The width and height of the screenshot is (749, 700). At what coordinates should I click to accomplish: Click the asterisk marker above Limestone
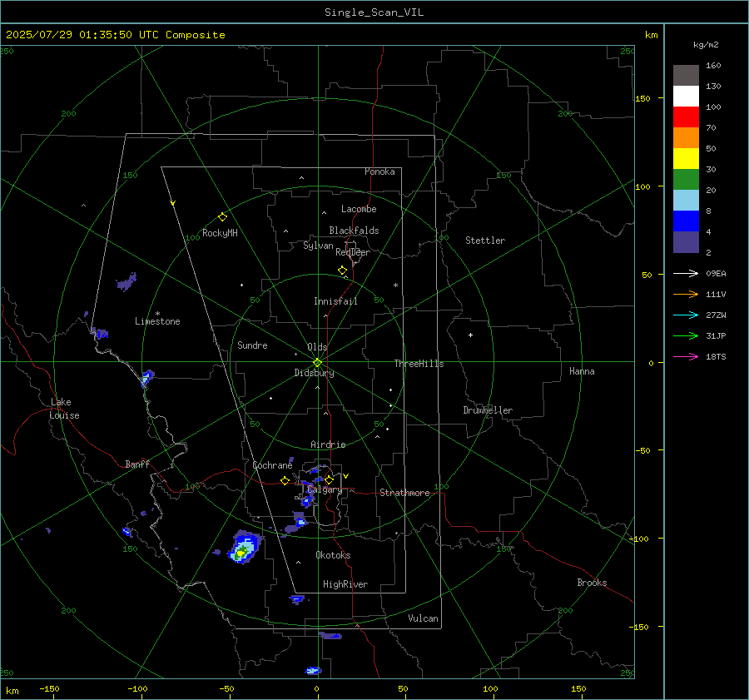coord(157,314)
